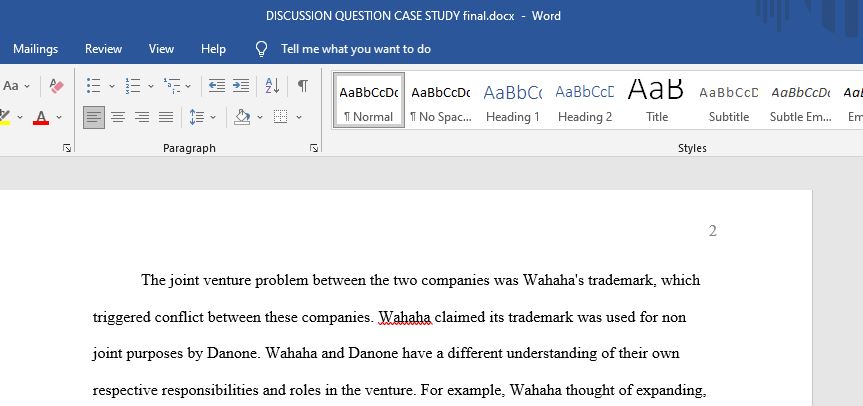Click 'Tell me what you want to do' box

(356, 49)
